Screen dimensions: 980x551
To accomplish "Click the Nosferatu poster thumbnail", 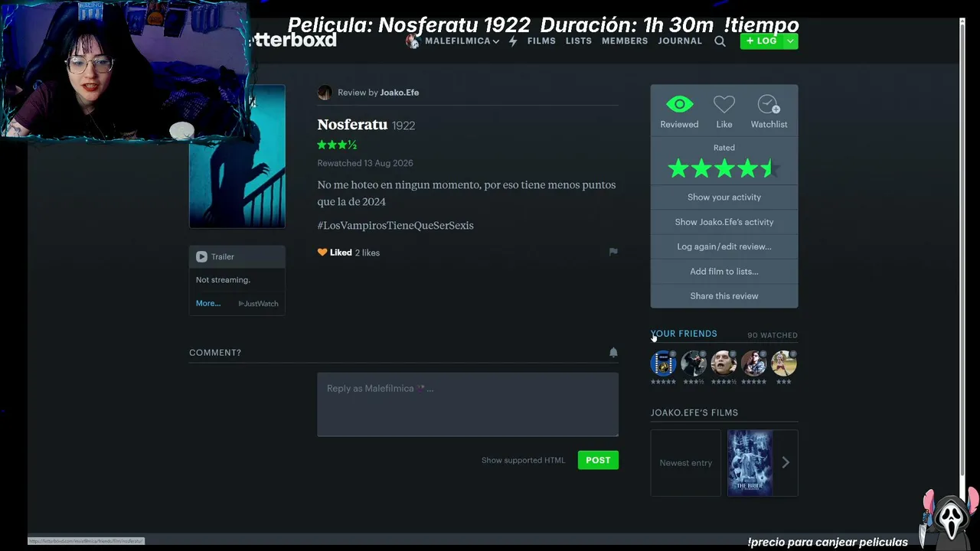I will [237, 156].
